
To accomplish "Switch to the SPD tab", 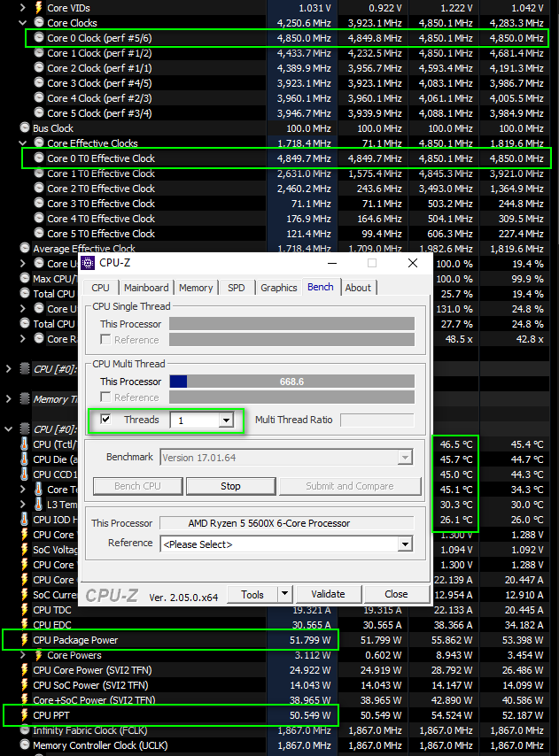I will (x=237, y=288).
